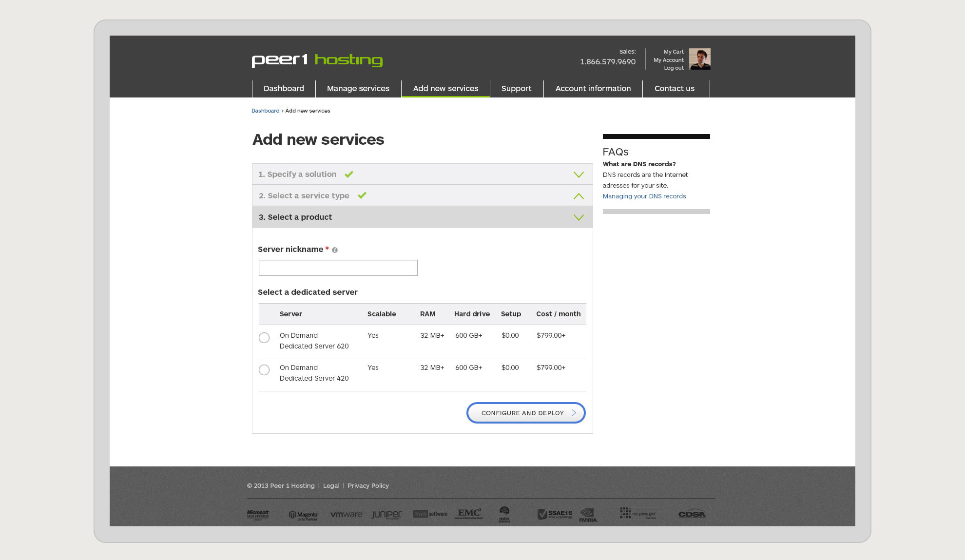Screen dimensions: 965x560
Task: Click Dashboard breadcrumb link
Action: [x=266, y=111]
